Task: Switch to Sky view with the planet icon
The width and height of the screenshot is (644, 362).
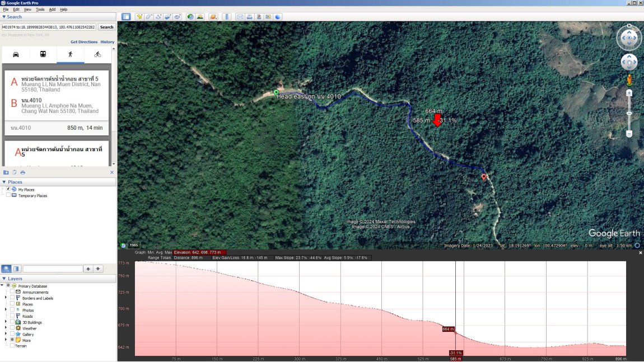Action: [213, 17]
